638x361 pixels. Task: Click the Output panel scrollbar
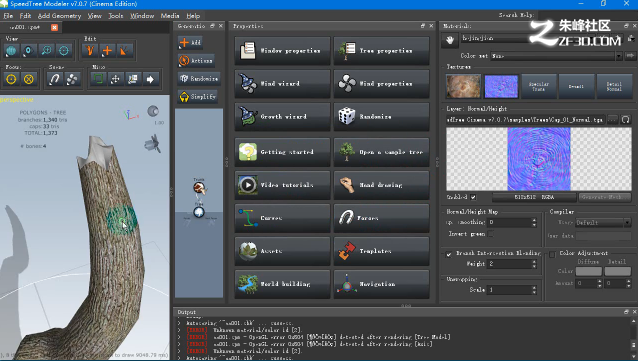tap(634, 339)
